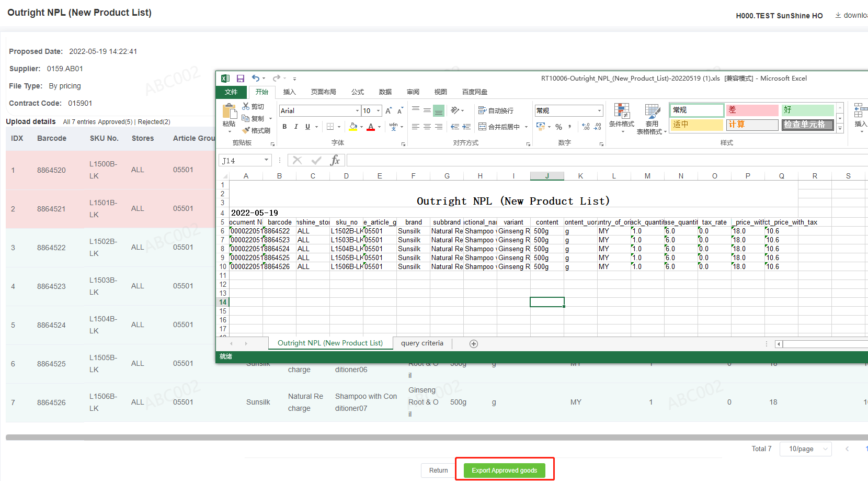Open the 10/page pagination dropdown
The width and height of the screenshot is (868, 481).
click(x=805, y=449)
